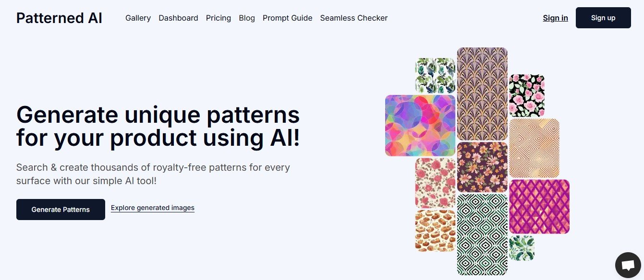Explore generated images

tap(152, 208)
